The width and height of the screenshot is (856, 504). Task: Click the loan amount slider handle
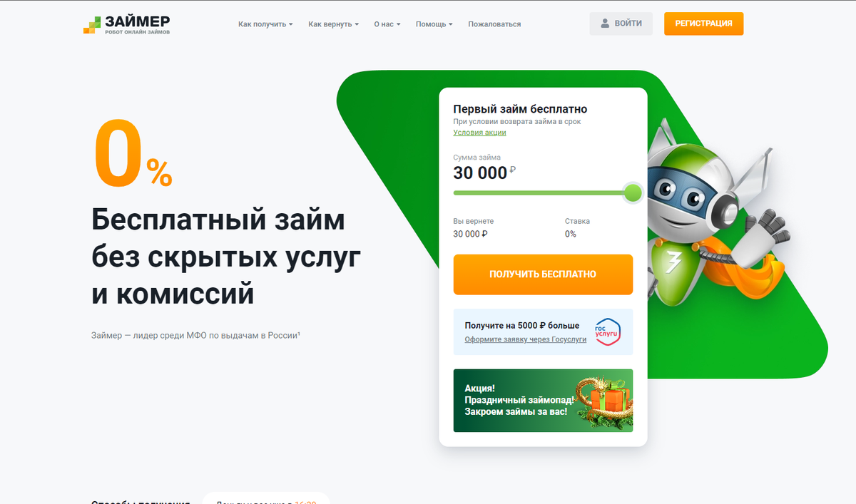(x=633, y=192)
